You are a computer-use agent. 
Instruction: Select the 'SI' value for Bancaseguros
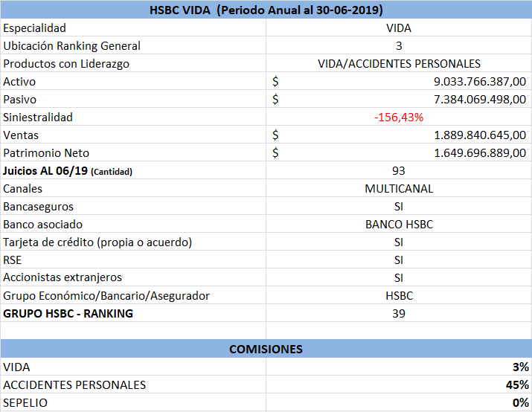click(399, 207)
